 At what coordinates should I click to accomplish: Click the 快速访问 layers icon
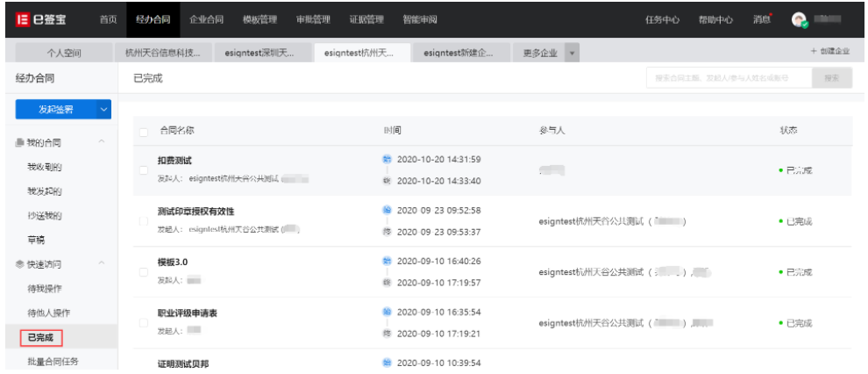[20, 264]
